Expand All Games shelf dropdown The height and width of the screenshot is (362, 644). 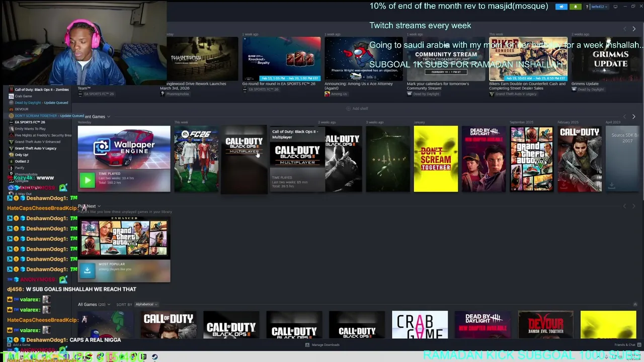(109, 304)
